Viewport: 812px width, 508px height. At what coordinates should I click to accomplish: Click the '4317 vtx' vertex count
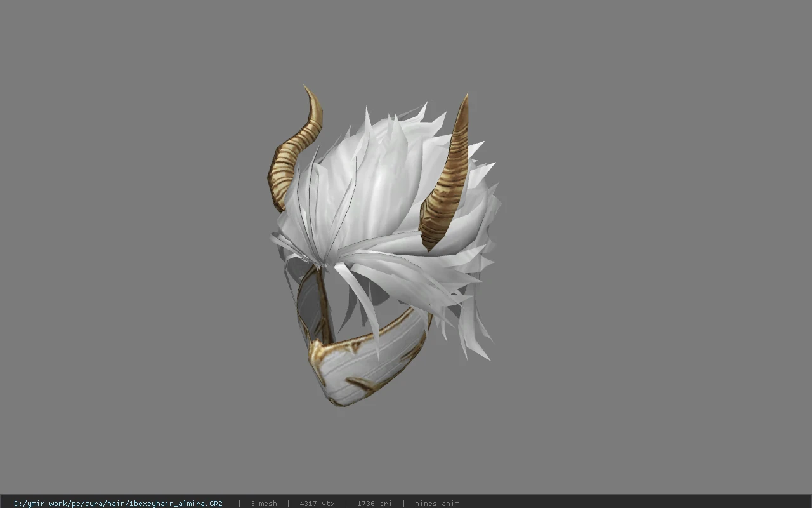pos(317,504)
